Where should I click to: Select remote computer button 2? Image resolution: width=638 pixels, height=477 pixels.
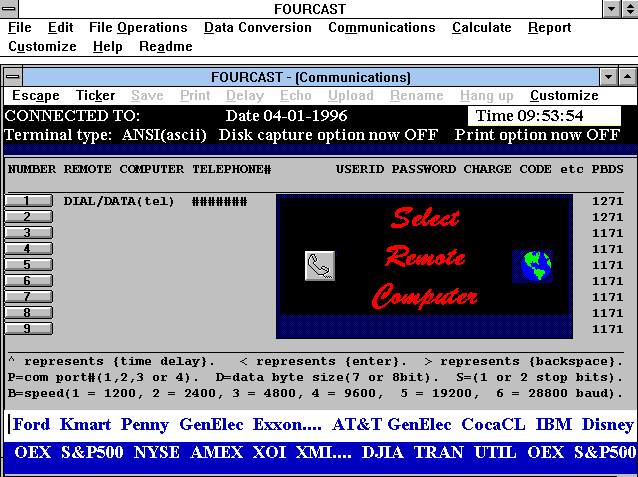click(28, 217)
